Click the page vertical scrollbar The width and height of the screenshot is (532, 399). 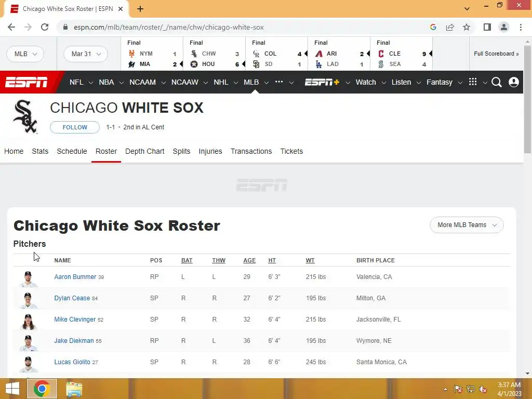coord(527,100)
